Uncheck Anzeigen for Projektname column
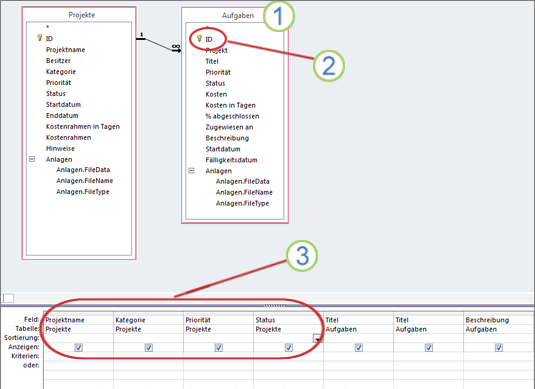The height and width of the screenshot is (389, 535). click(78, 347)
